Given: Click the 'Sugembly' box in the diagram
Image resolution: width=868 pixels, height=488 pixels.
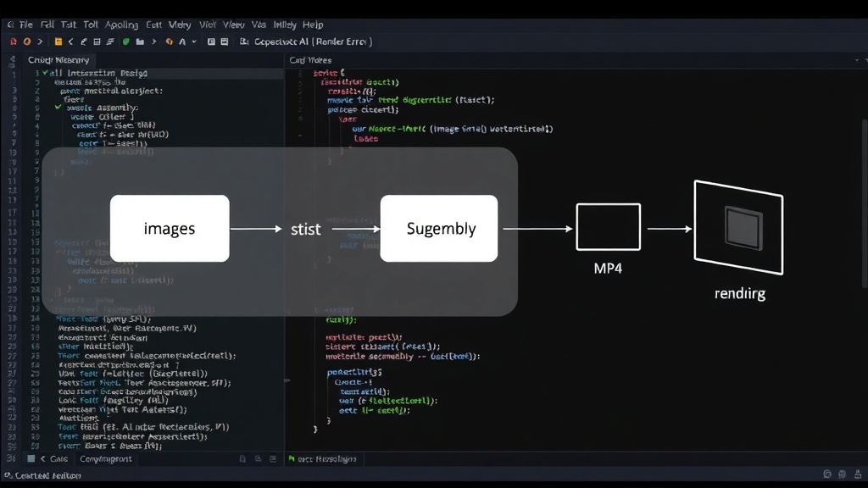Looking at the screenshot, I should click(439, 228).
